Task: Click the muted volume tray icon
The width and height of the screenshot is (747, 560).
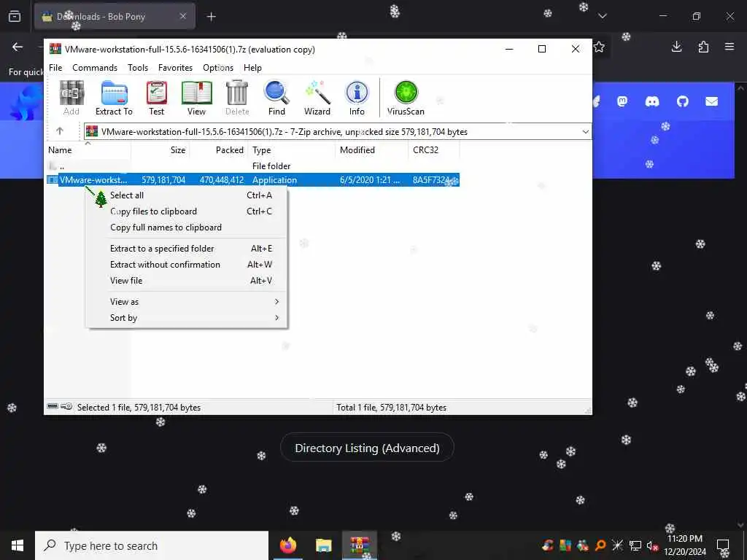Action: pos(651,545)
